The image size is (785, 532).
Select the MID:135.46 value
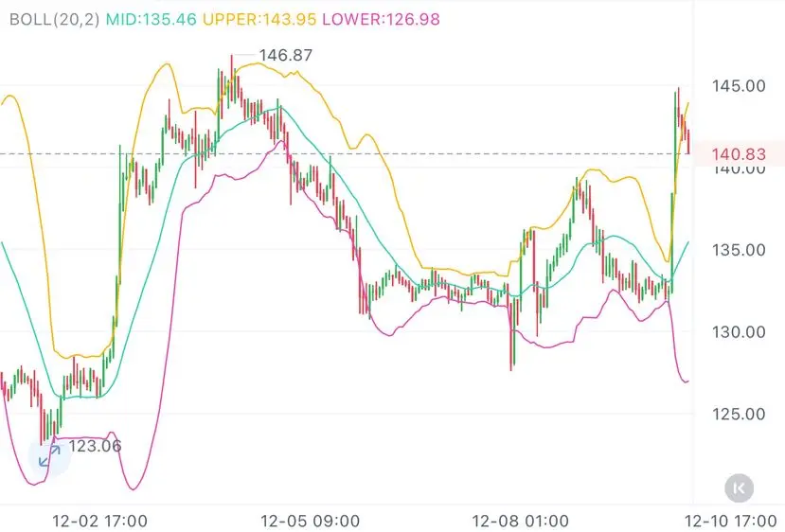pyautogui.click(x=152, y=20)
